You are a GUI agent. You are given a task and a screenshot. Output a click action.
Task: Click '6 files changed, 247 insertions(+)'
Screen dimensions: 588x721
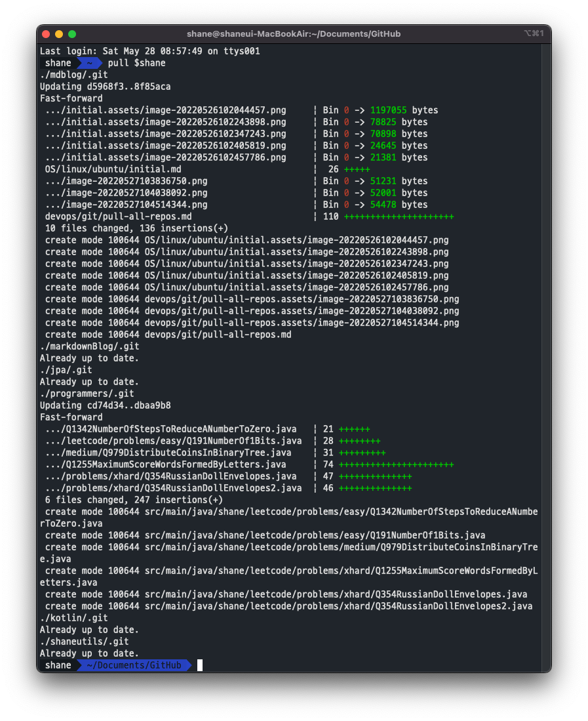(x=134, y=500)
